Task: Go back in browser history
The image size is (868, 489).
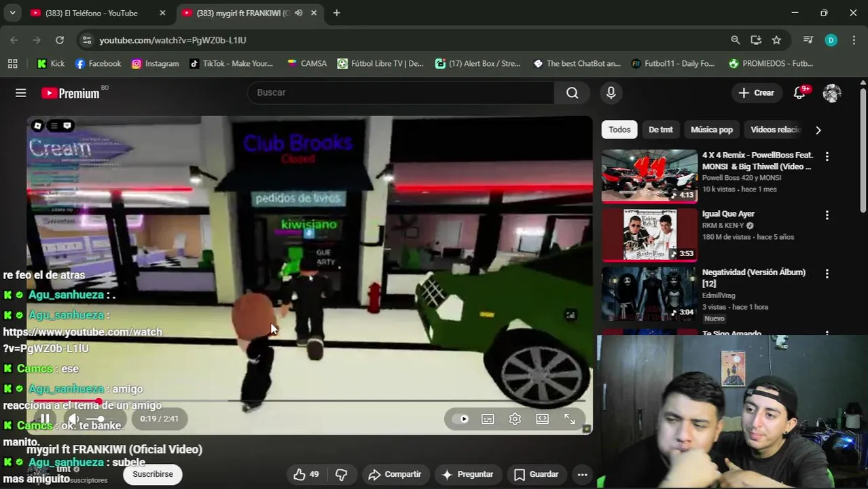Action: (14, 40)
